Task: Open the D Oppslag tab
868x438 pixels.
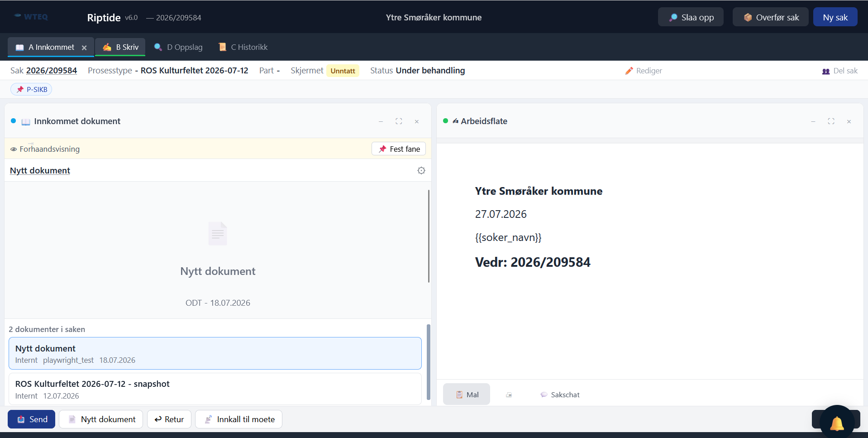Action: coord(178,47)
